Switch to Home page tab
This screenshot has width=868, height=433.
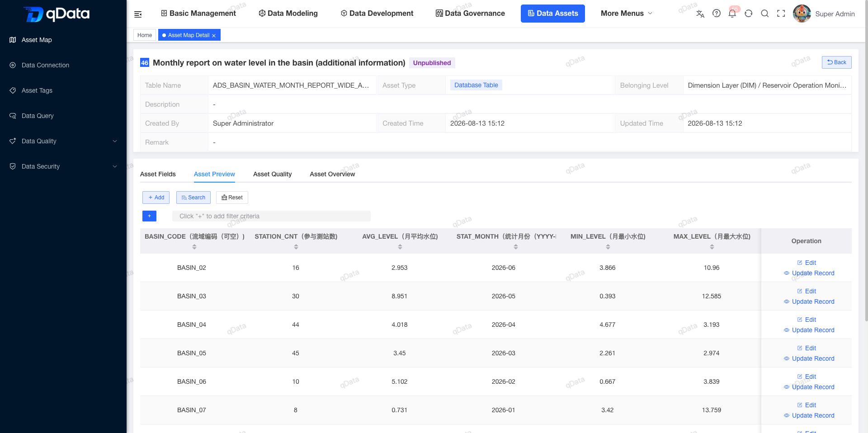click(145, 35)
